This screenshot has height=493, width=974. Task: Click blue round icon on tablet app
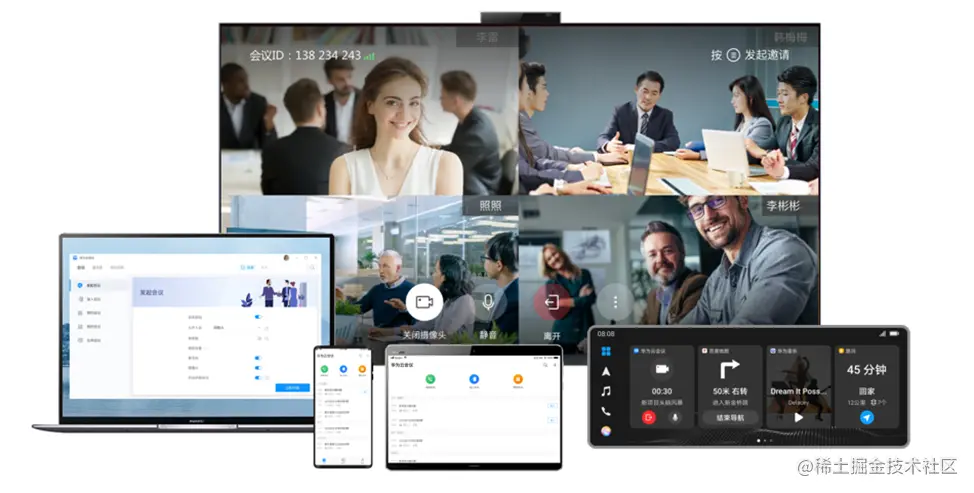(474, 379)
